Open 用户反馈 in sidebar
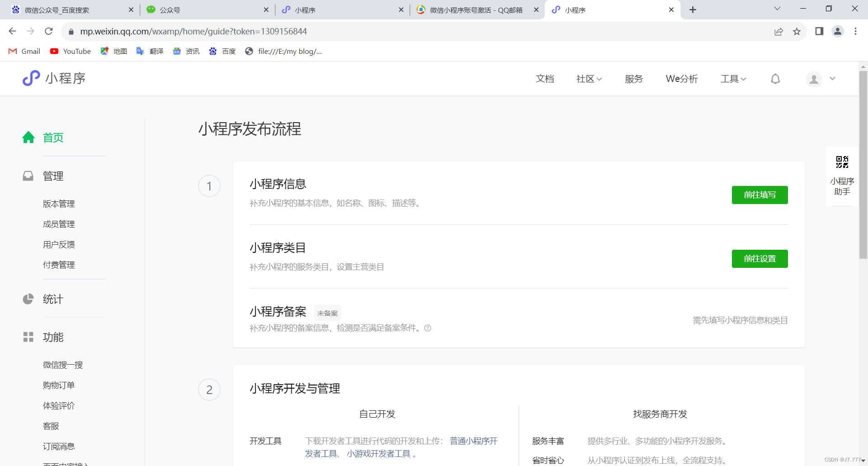The width and height of the screenshot is (868, 466). [59, 245]
